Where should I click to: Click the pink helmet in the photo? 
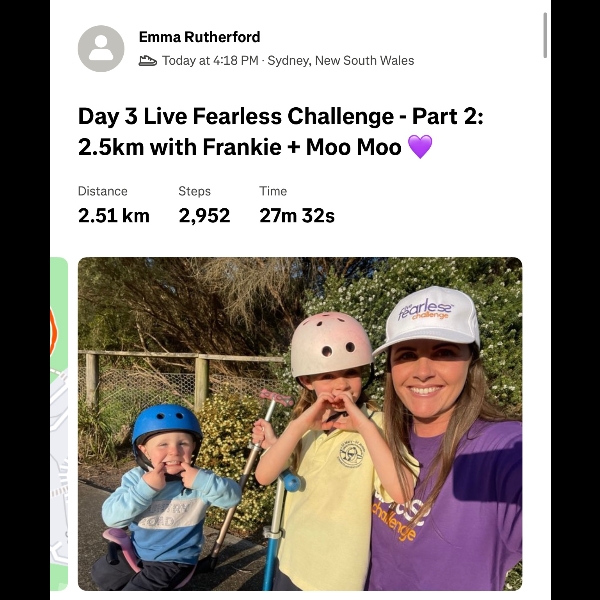click(331, 343)
